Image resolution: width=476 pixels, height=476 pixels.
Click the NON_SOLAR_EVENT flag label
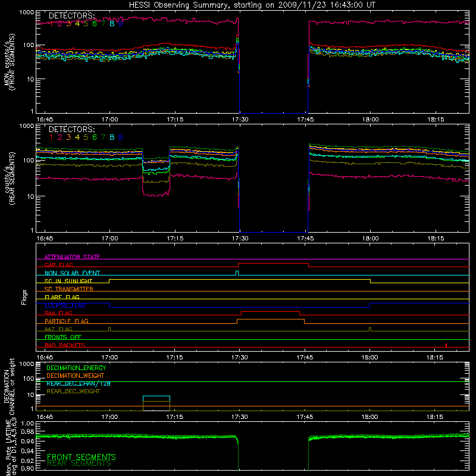72,273
